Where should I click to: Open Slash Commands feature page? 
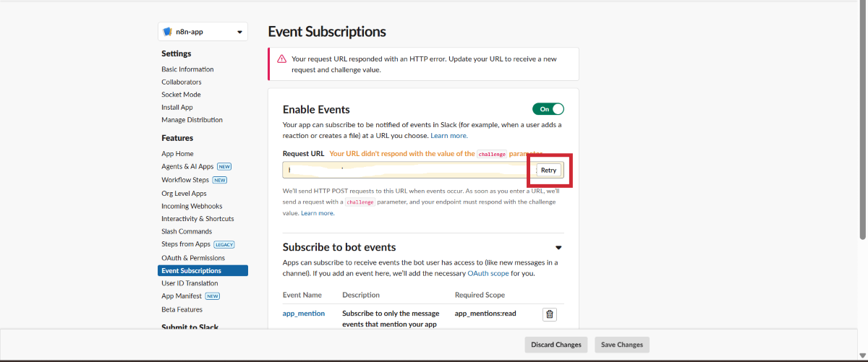187,231
